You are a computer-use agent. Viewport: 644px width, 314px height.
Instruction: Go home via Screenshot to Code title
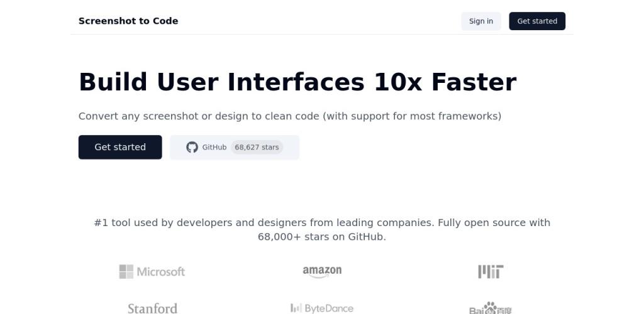(128, 21)
